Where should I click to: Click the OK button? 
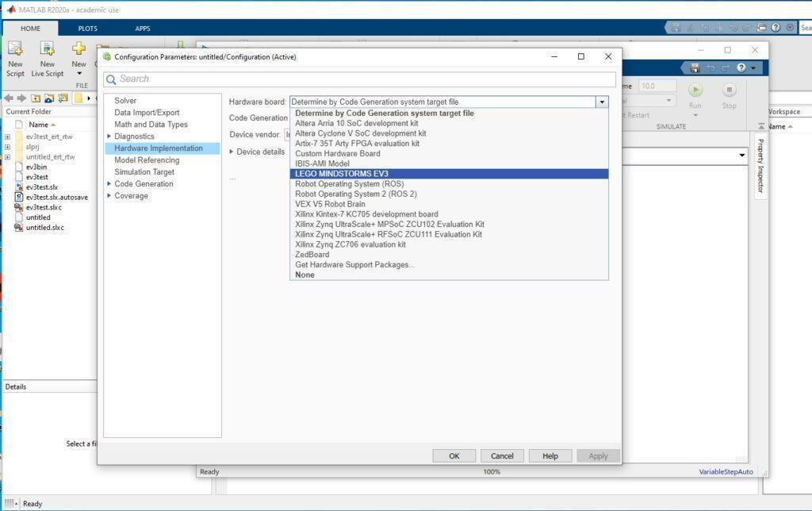(454, 456)
